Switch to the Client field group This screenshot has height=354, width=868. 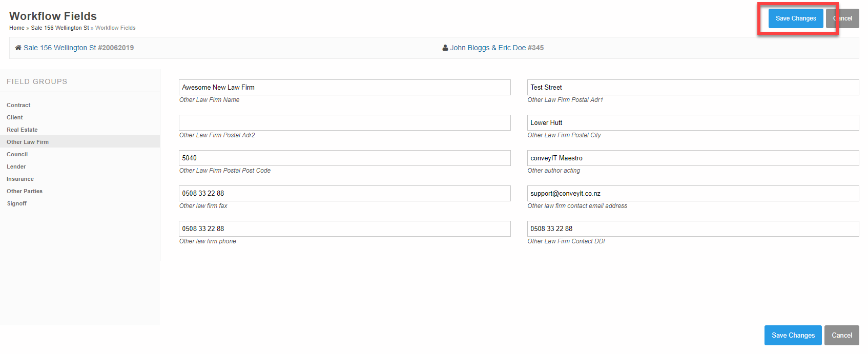tap(15, 117)
